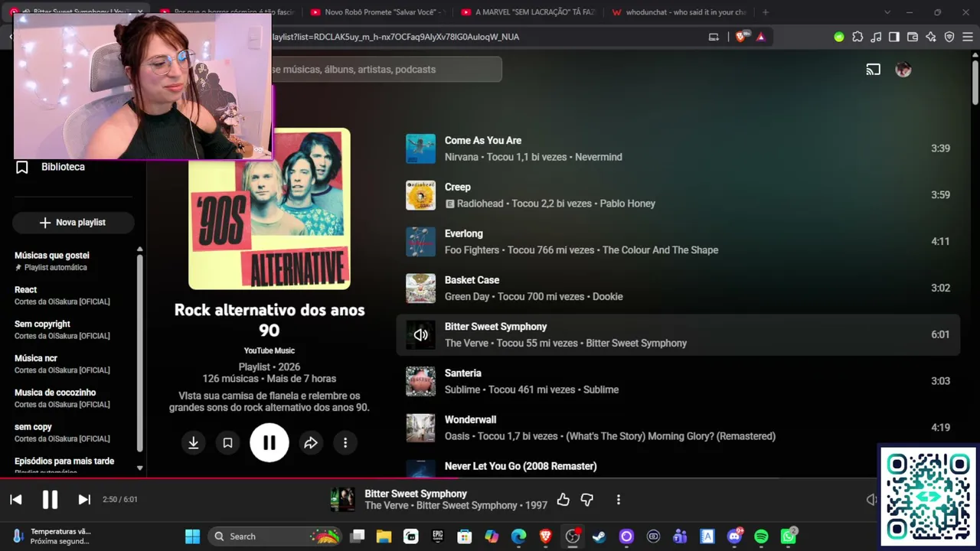980x551 pixels.
Task: Share the playlist via arrow icon
Action: click(311, 443)
